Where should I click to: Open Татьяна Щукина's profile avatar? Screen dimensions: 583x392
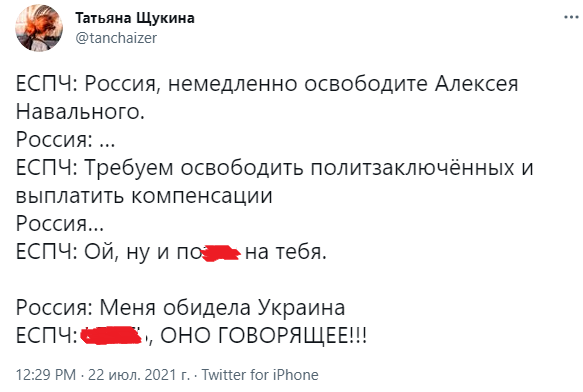(x=39, y=28)
